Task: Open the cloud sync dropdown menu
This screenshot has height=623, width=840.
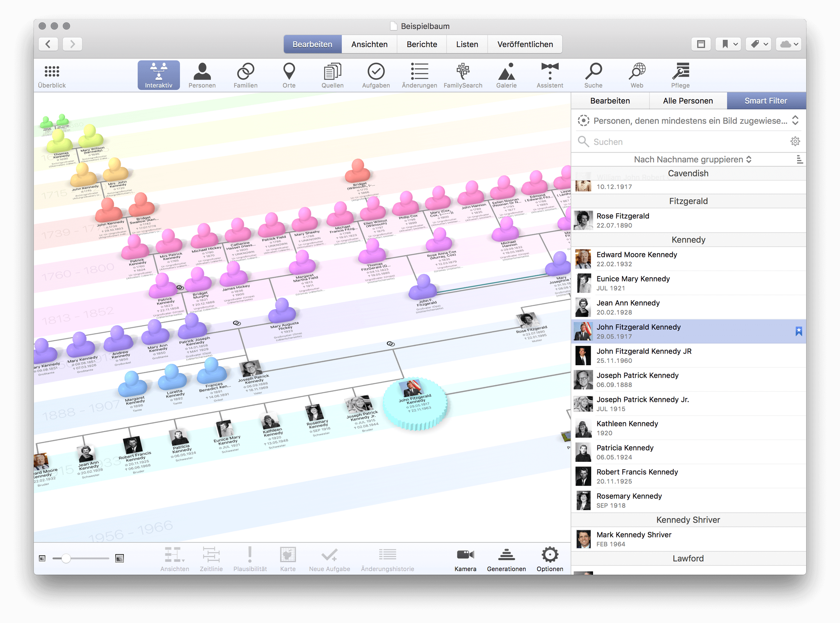Action: coord(789,44)
